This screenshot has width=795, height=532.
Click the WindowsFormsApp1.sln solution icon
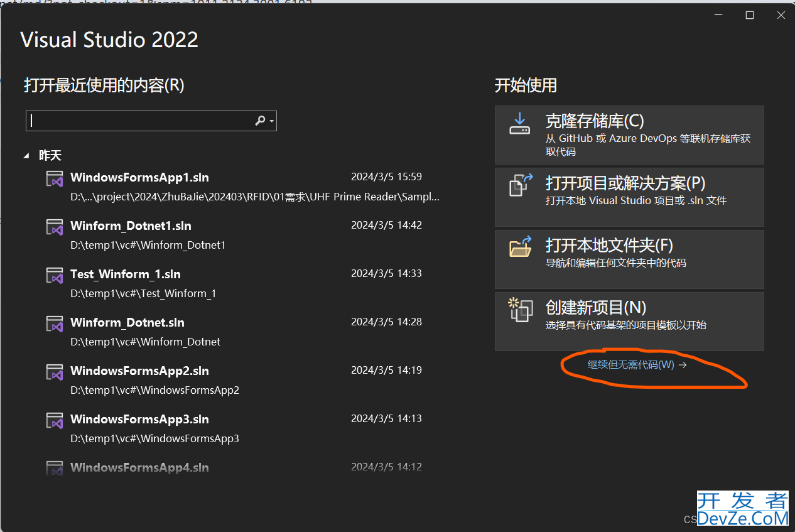tap(55, 178)
